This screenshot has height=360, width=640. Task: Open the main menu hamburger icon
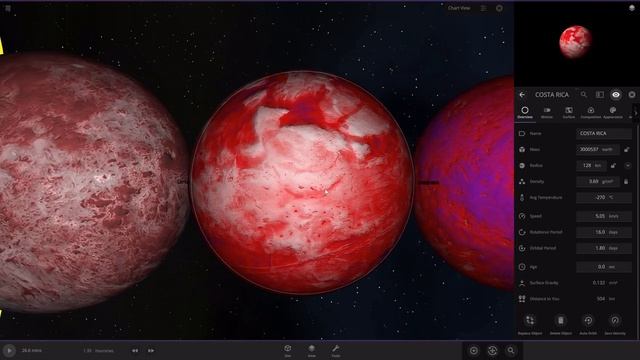pos(8,8)
